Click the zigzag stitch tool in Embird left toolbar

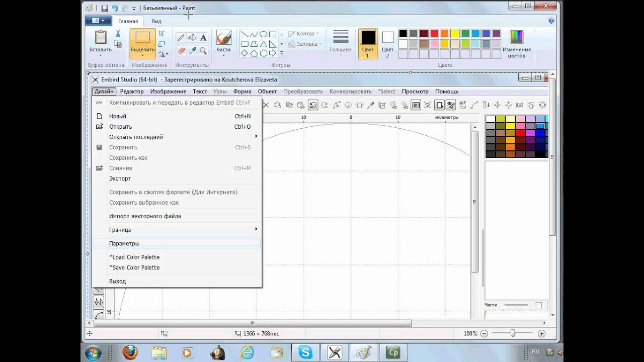[99, 302]
